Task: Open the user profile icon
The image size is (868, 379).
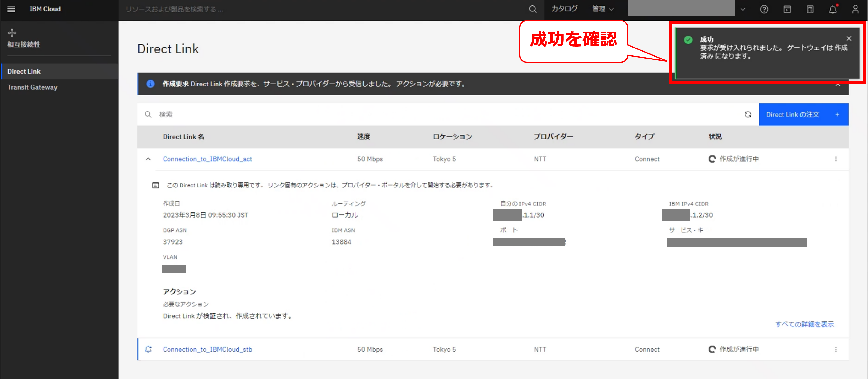Action: [x=855, y=9]
